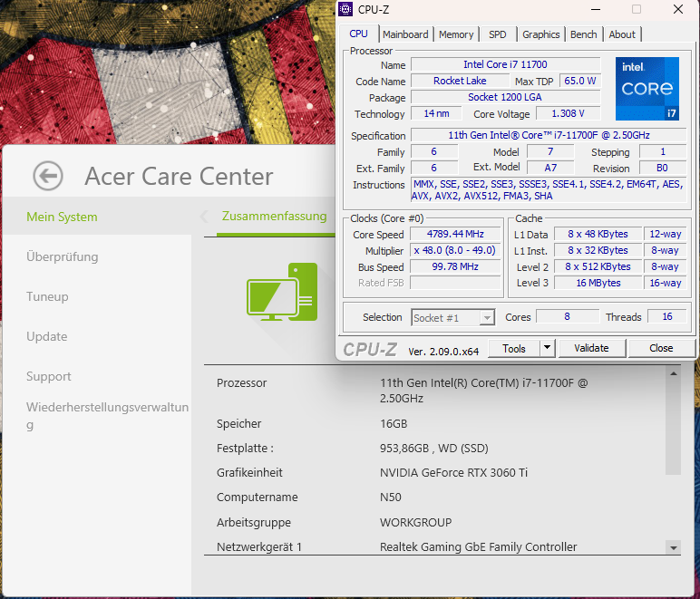Click the scroll down arrow in system list
The width and height of the screenshot is (700, 599).
click(673, 547)
